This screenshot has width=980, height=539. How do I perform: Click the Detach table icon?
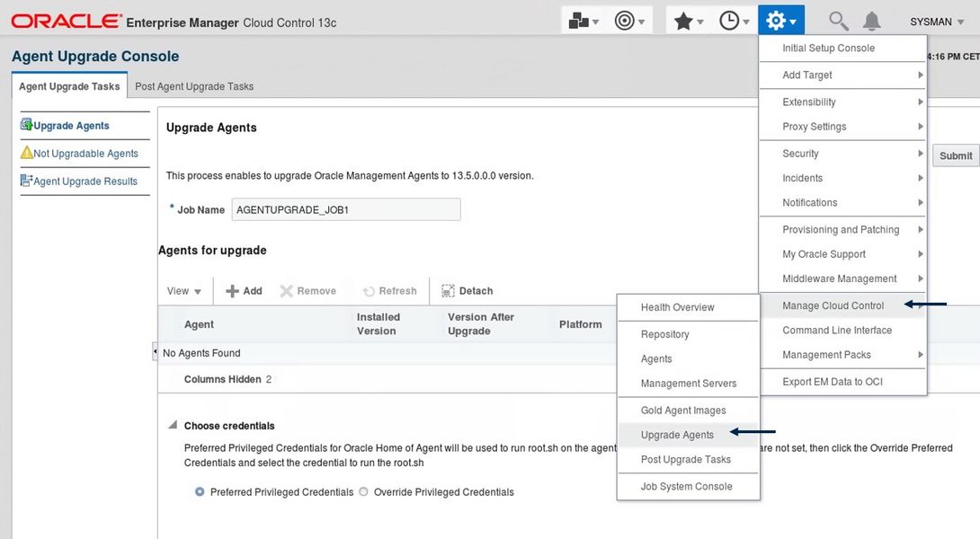click(448, 291)
